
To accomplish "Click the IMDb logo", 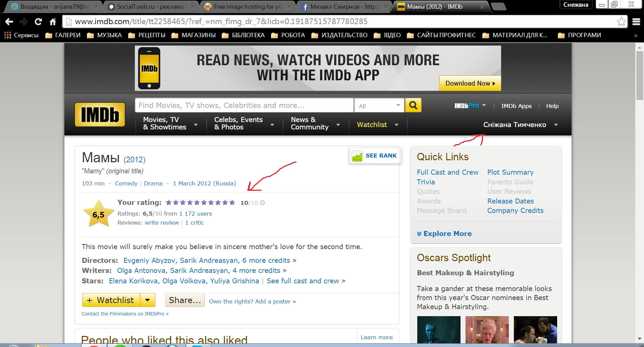I will 100,115.
